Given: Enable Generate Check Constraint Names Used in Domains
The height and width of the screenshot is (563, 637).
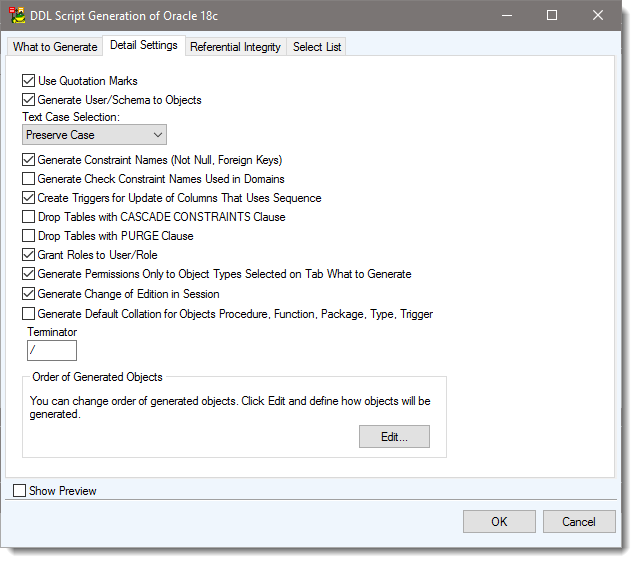Looking at the screenshot, I should (x=28, y=179).
